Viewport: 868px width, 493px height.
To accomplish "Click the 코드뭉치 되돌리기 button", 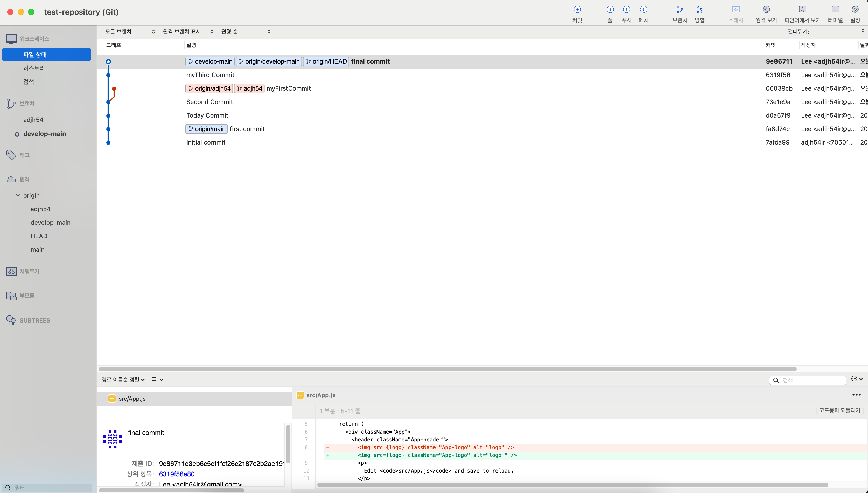I will click(x=839, y=410).
